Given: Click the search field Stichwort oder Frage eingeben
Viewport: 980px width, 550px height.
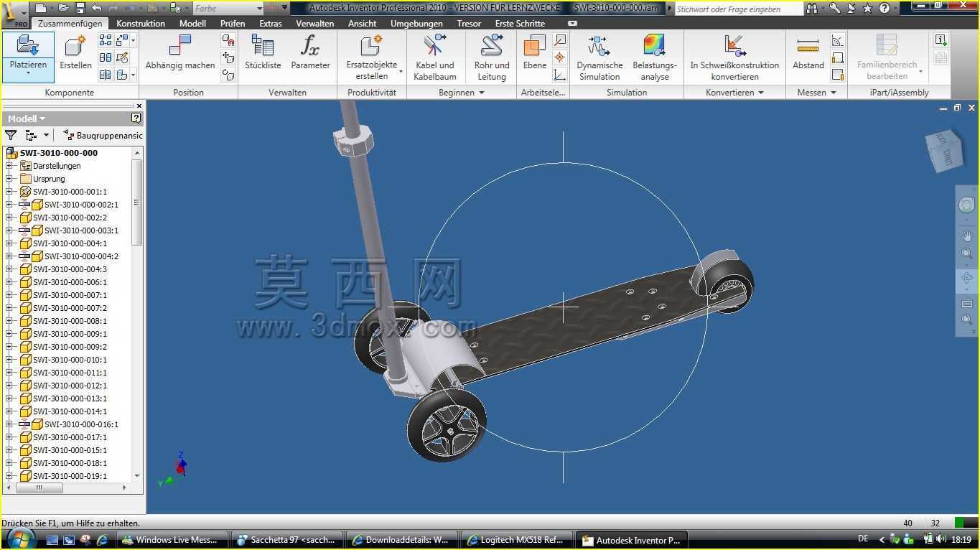Looking at the screenshot, I should click(x=738, y=9).
